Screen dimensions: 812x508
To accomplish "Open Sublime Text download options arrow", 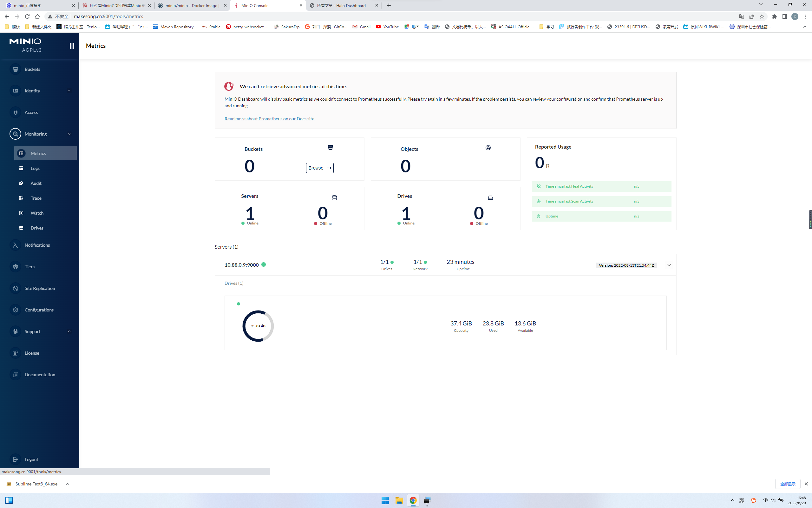I will [x=68, y=484].
